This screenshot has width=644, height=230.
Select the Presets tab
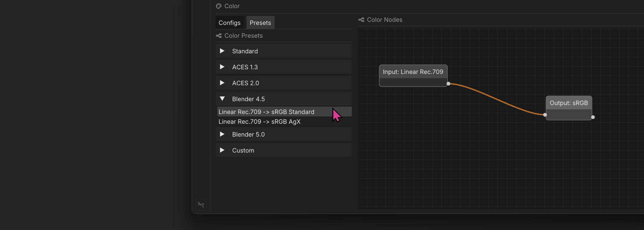pyautogui.click(x=260, y=23)
